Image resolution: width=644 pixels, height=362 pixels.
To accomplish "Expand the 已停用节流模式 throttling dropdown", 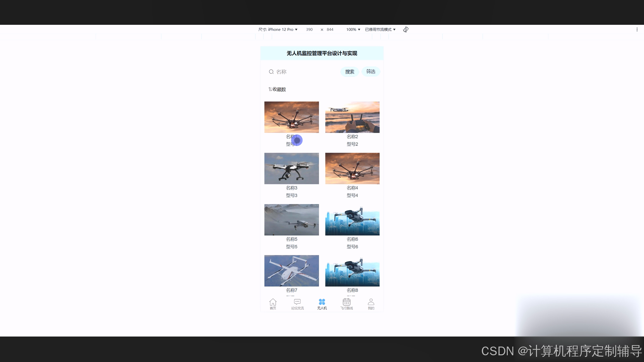I will click(x=380, y=29).
